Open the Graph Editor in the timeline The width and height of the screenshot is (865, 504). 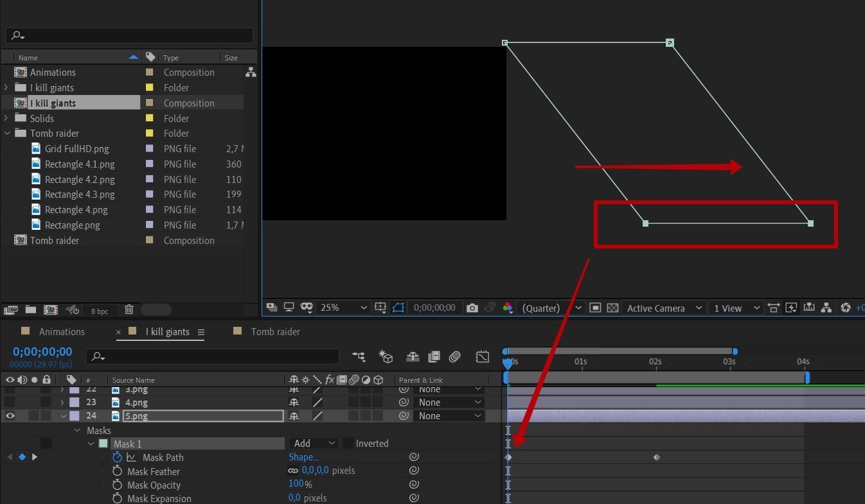pos(483,356)
